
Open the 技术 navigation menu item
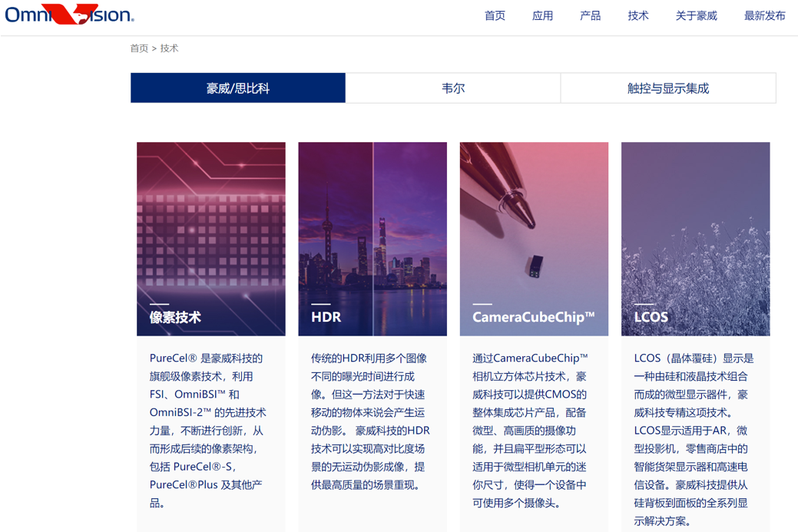click(x=638, y=16)
